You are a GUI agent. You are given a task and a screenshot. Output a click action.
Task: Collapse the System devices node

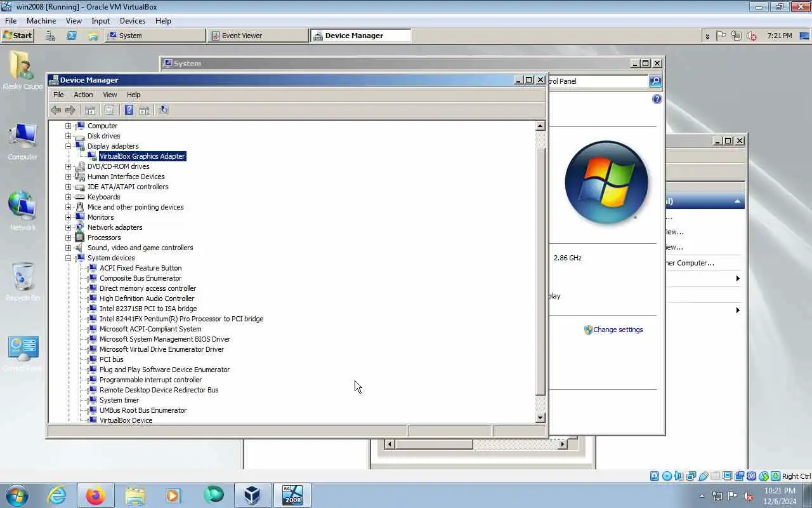click(x=69, y=258)
